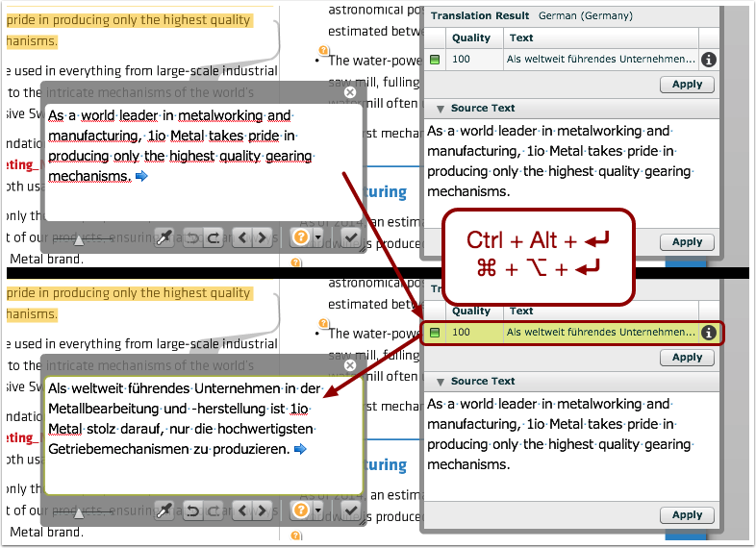756x548 pixels.
Task: Click orange note icon beside lower 'The water-powe' bullet
Action: pos(323,323)
